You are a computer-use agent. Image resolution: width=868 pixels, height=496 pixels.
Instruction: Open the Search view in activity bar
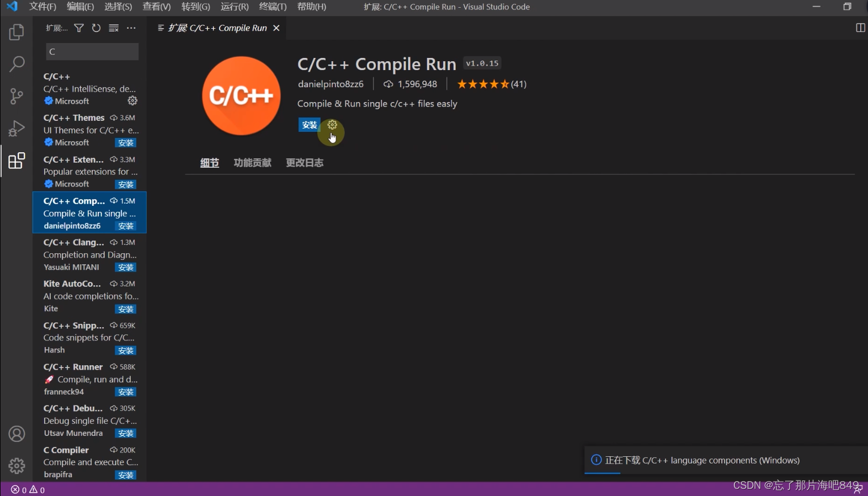[17, 64]
